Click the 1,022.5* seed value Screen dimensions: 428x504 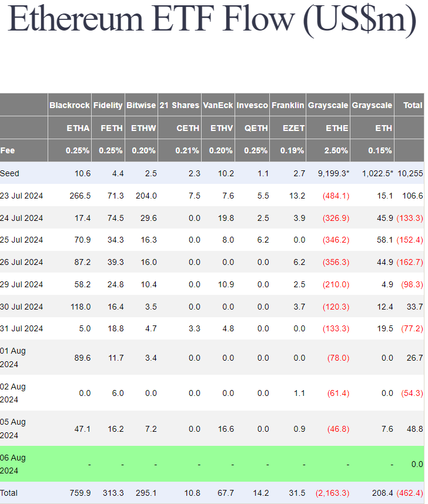[x=377, y=173]
